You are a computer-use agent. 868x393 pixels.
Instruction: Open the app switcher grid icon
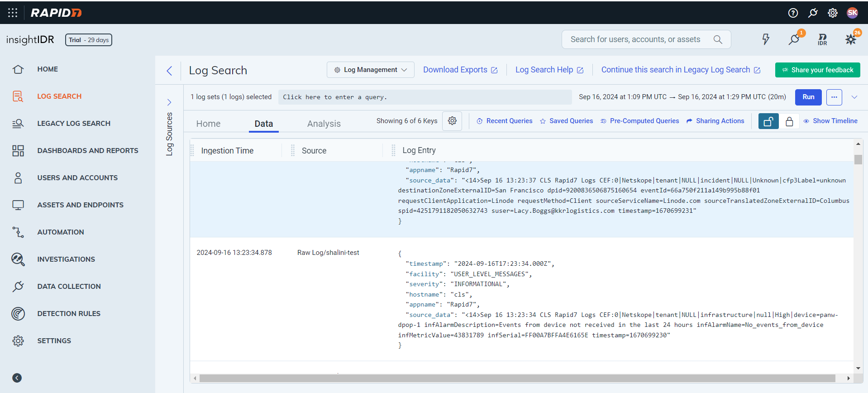(x=13, y=13)
